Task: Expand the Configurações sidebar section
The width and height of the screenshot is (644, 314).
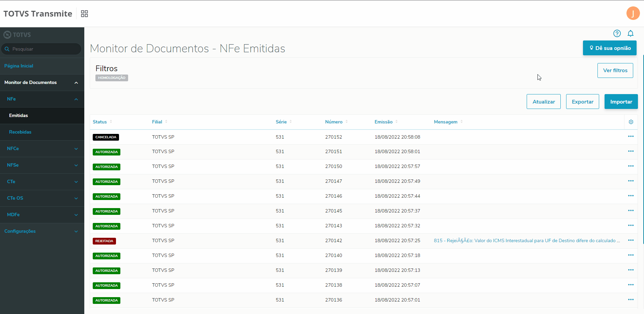Action: click(x=76, y=231)
